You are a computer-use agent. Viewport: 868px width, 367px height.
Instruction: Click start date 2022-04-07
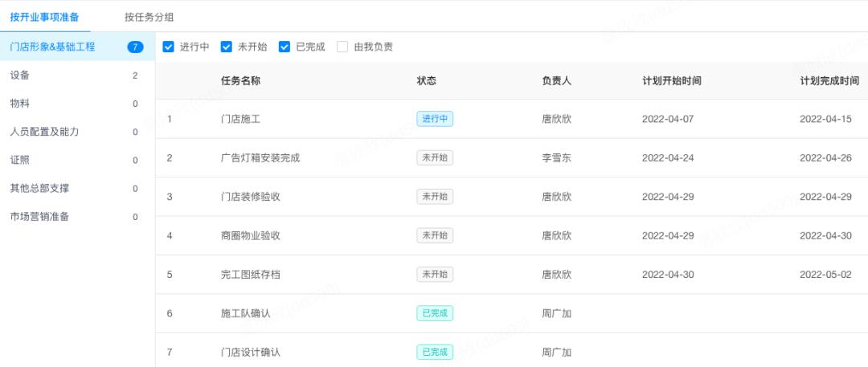668,119
